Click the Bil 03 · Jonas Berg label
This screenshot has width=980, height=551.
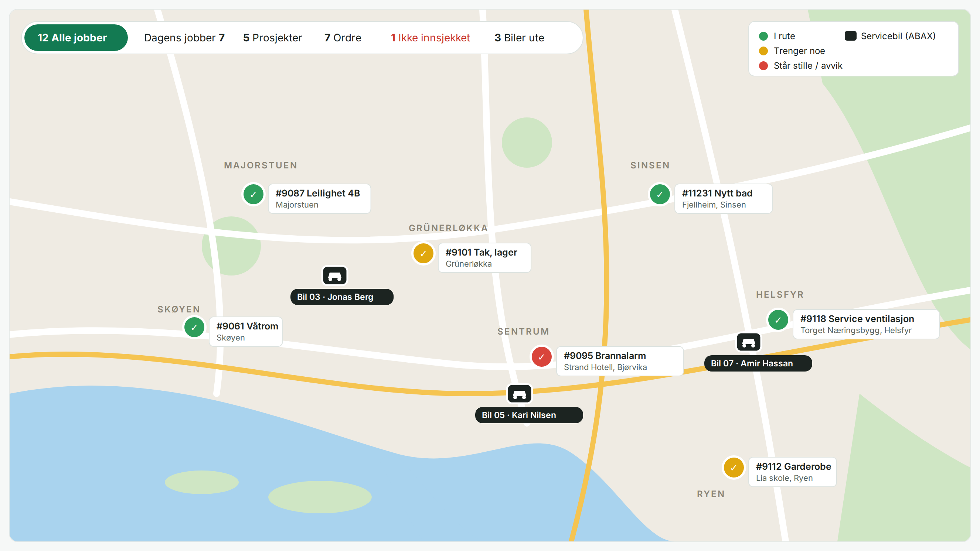click(x=341, y=297)
